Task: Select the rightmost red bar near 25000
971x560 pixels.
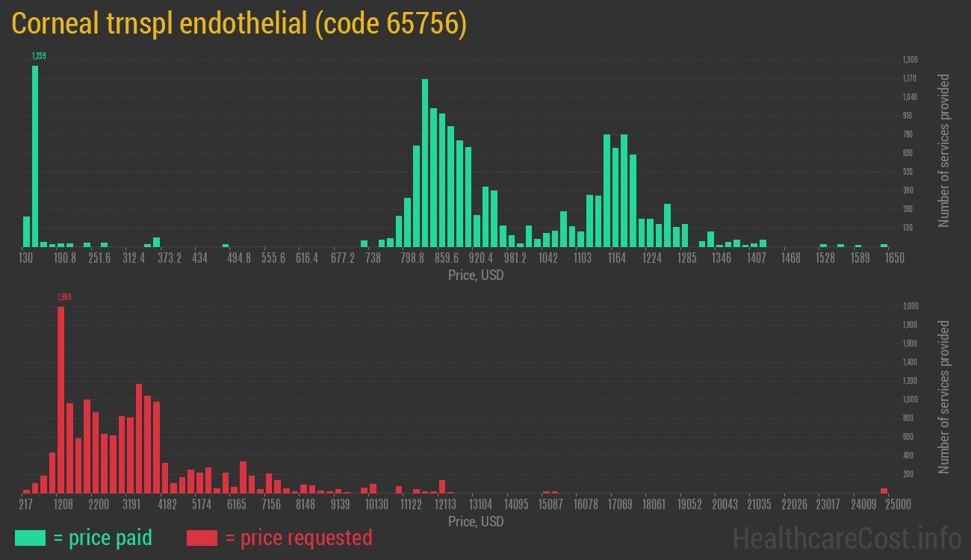Action: point(884,490)
